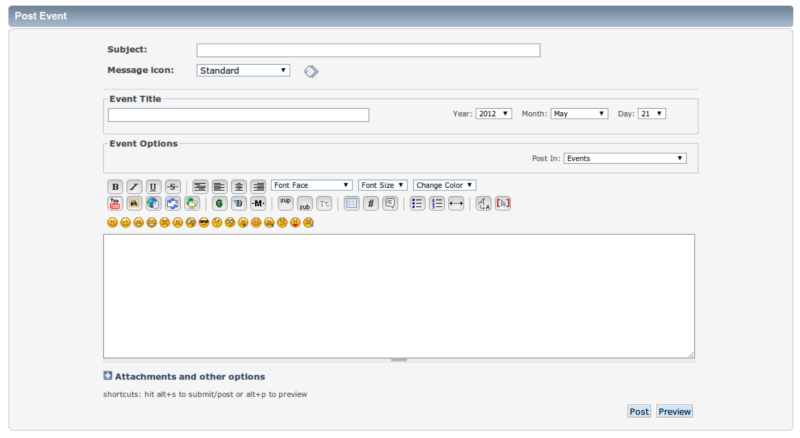Image resolution: width=800 pixels, height=438 pixels.
Task: Click the italic formatting button
Action: [133, 186]
